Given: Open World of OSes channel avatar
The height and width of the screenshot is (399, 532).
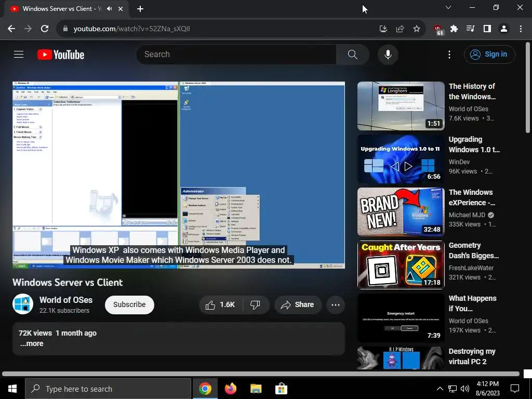Looking at the screenshot, I should tap(23, 304).
